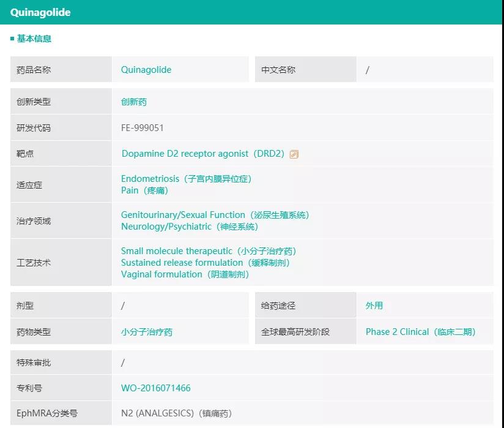This screenshot has height=428, width=504.
Task: Open patent WO-2016071466 link
Action: coord(156,388)
